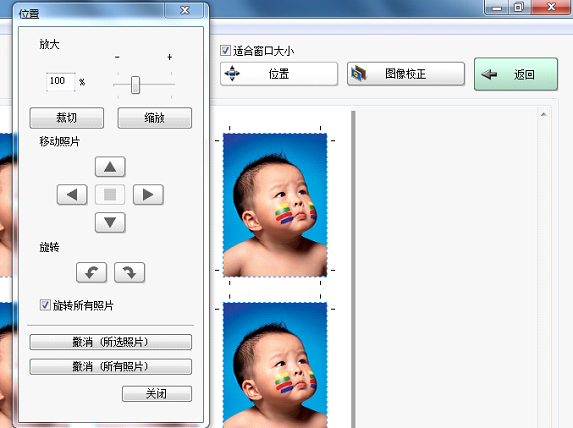Click 撤消 (所有照片) button

click(110, 366)
